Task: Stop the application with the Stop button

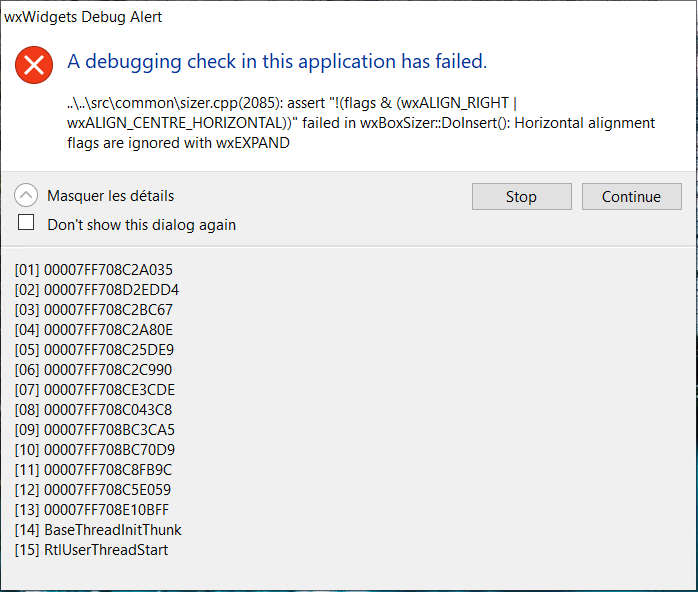Action: tap(522, 196)
